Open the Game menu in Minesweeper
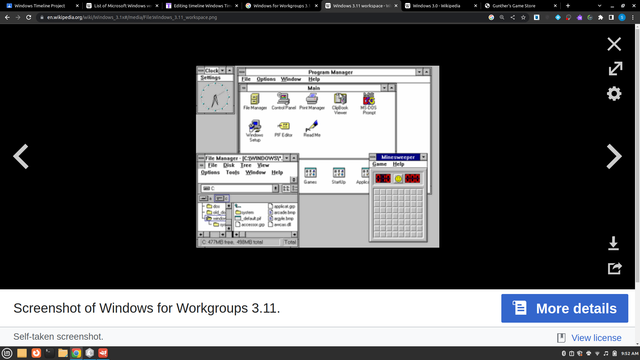Viewport: 640px width, 360px height. [379, 164]
